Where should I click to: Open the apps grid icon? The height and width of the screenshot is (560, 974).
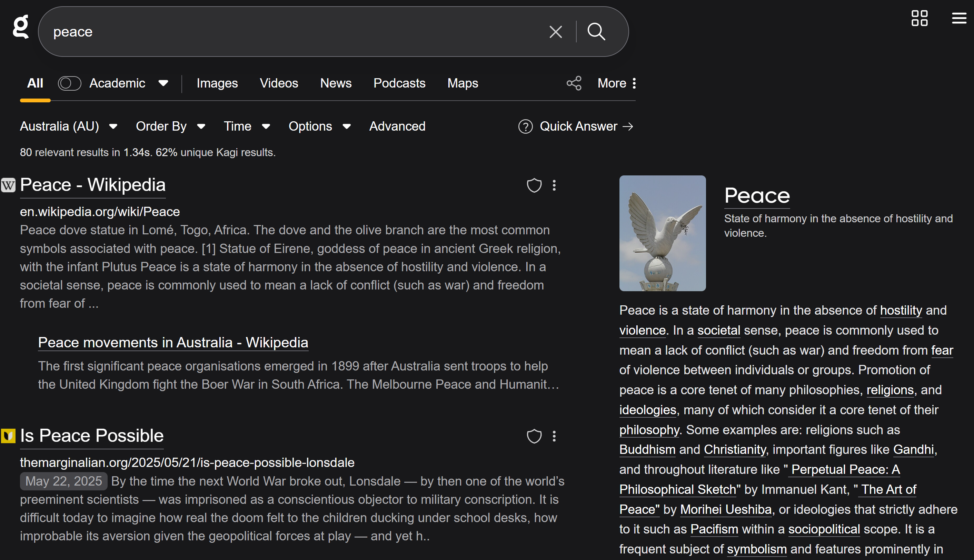[x=920, y=18]
